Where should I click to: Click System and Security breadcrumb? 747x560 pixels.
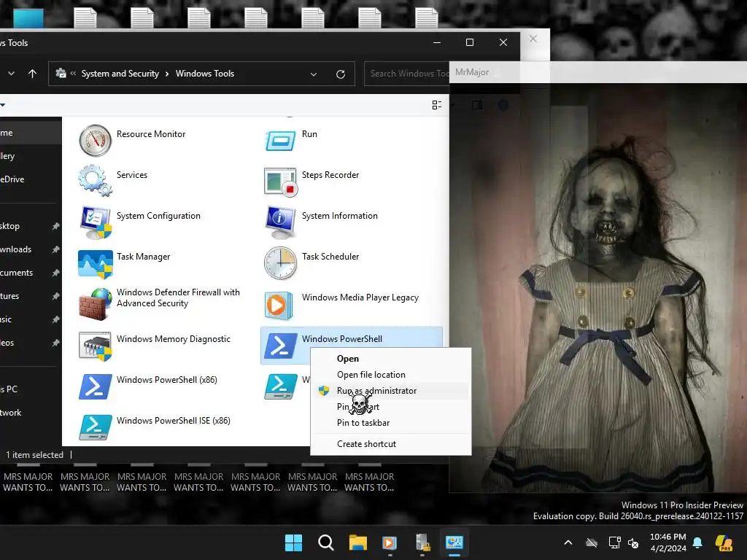[120, 74]
